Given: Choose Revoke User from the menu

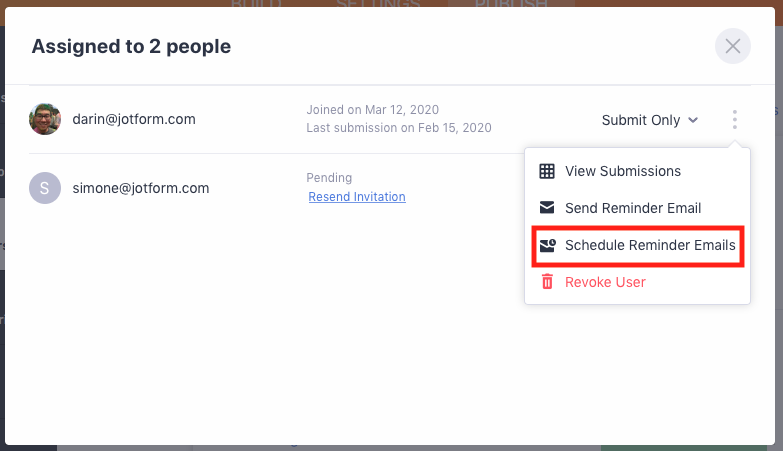Looking at the screenshot, I should 605,282.
